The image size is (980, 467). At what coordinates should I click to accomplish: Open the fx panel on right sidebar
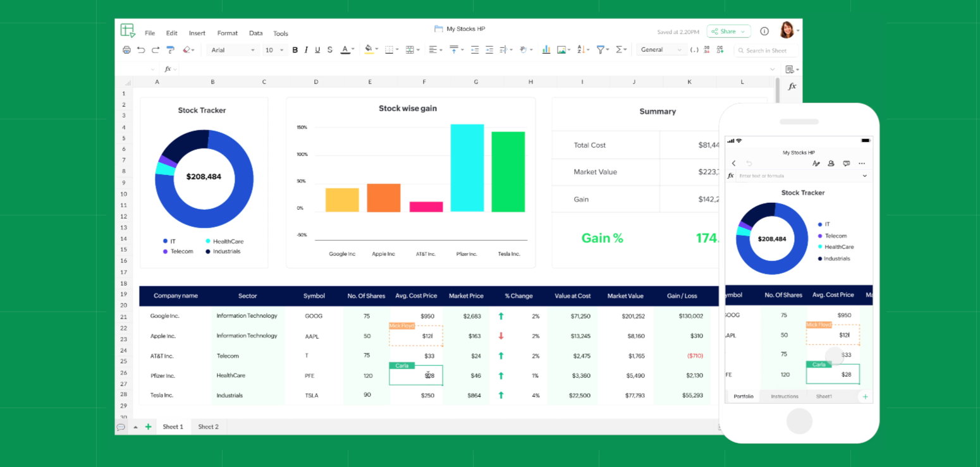[x=792, y=87]
